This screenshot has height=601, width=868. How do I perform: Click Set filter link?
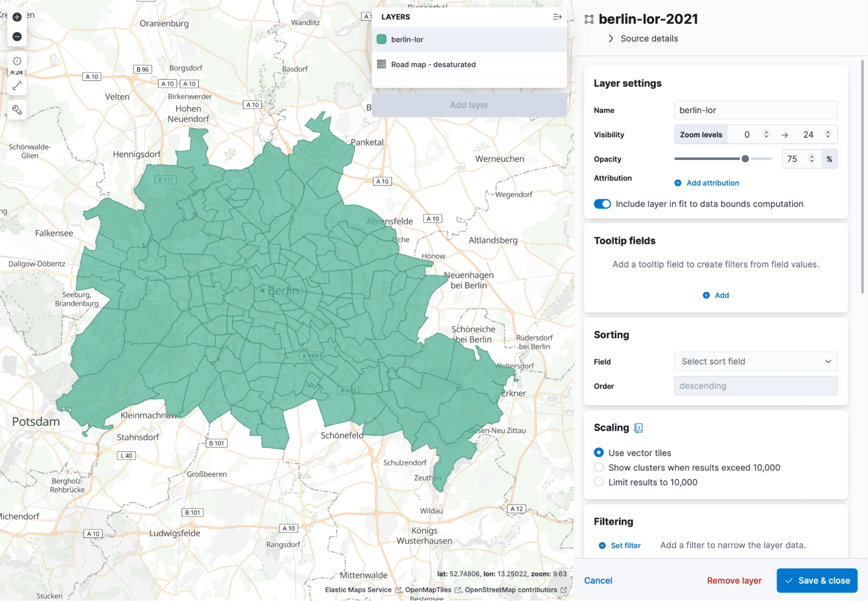click(x=626, y=545)
